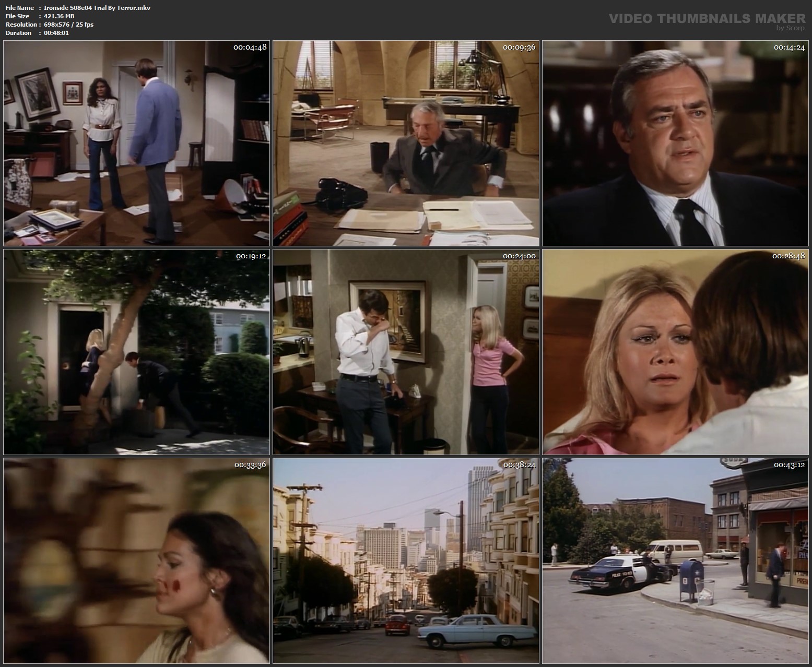Select the thumbnail at 00:24:00

(406, 352)
